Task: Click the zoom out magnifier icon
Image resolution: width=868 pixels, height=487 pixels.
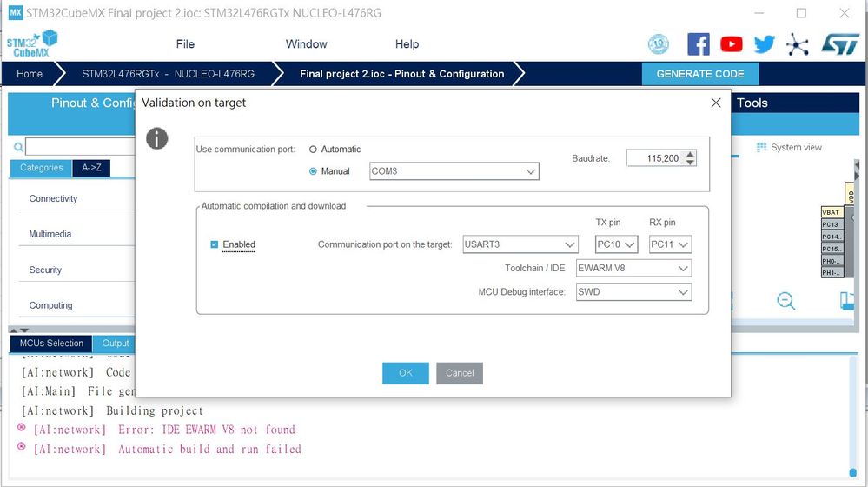Action: [785, 301]
